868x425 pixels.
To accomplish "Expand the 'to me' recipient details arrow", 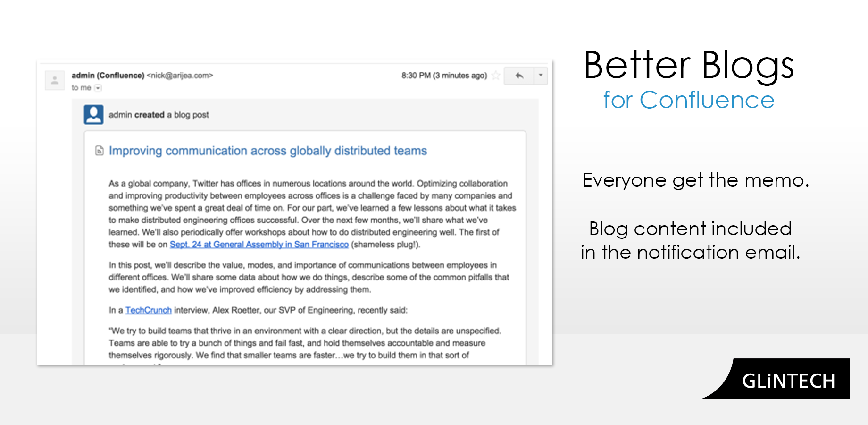I will pos(98,88).
